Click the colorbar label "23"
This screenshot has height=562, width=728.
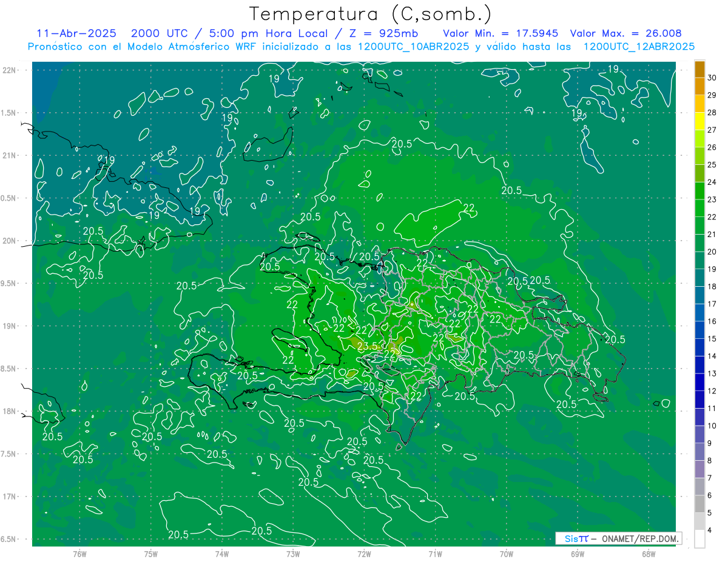point(712,199)
